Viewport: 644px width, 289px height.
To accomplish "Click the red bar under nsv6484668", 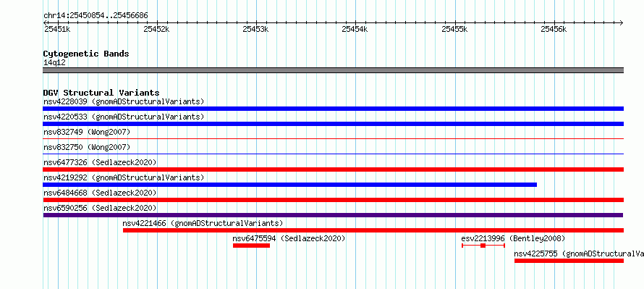I will pos(333,200).
